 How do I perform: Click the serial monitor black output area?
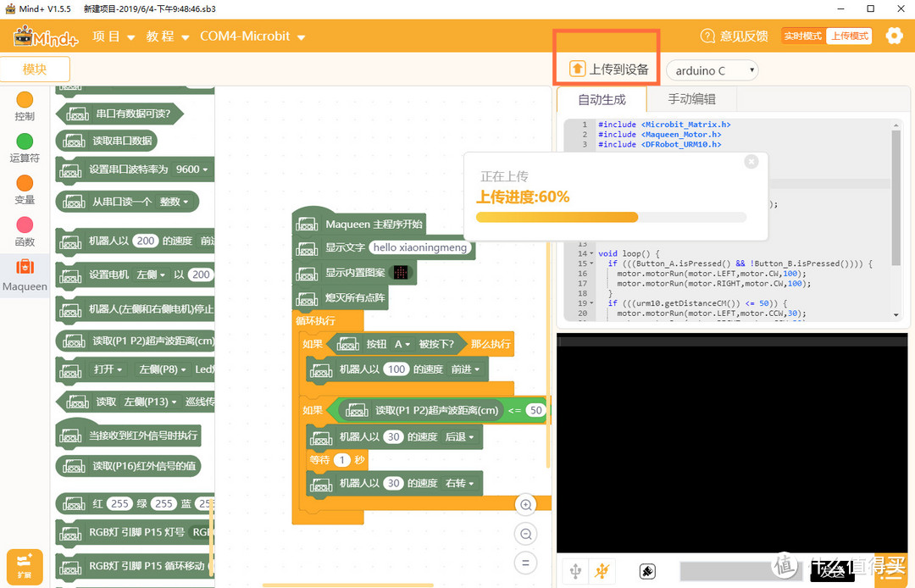(732, 443)
